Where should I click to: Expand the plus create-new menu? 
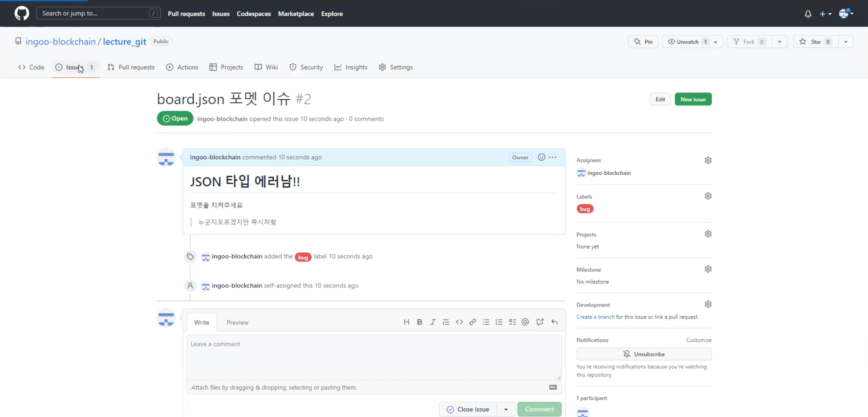(x=825, y=14)
